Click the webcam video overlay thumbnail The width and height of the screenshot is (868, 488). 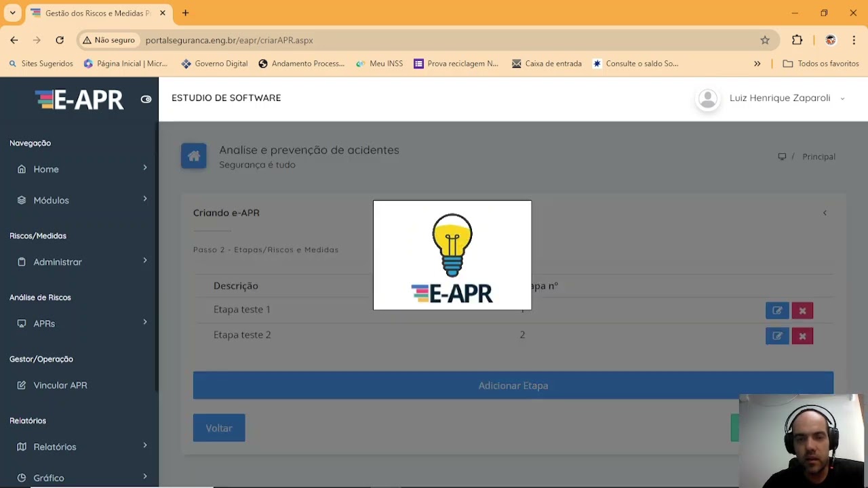[803, 441]
